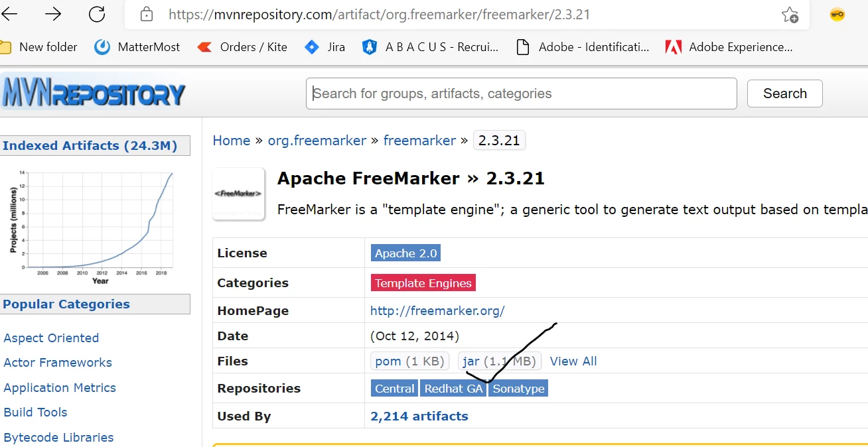Click the browser back arrow
The image size is (868, 447).
[x=10, y=14]
